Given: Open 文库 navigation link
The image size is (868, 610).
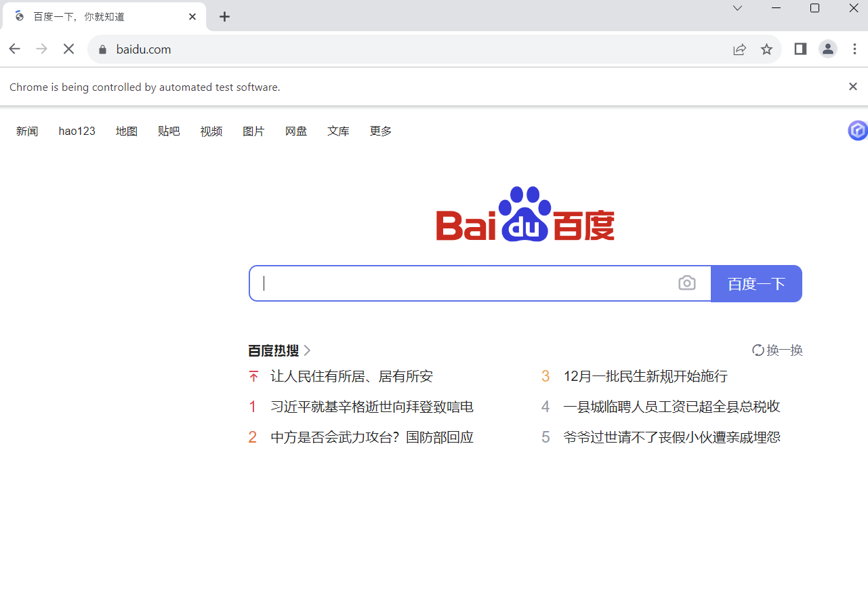Looking at the screenshot, I should (338, 131).
